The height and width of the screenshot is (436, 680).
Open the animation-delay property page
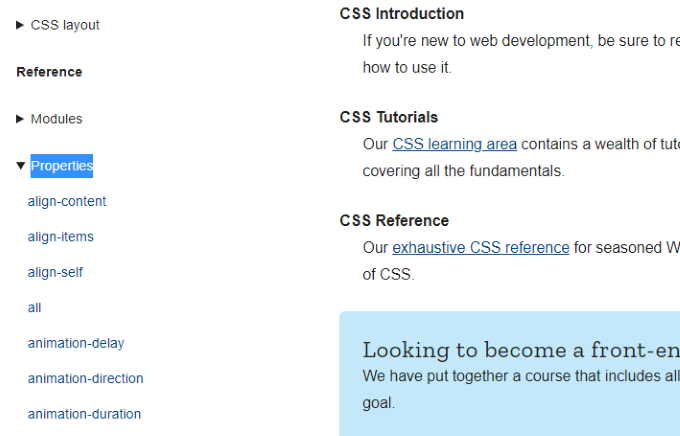coord(76,343)
